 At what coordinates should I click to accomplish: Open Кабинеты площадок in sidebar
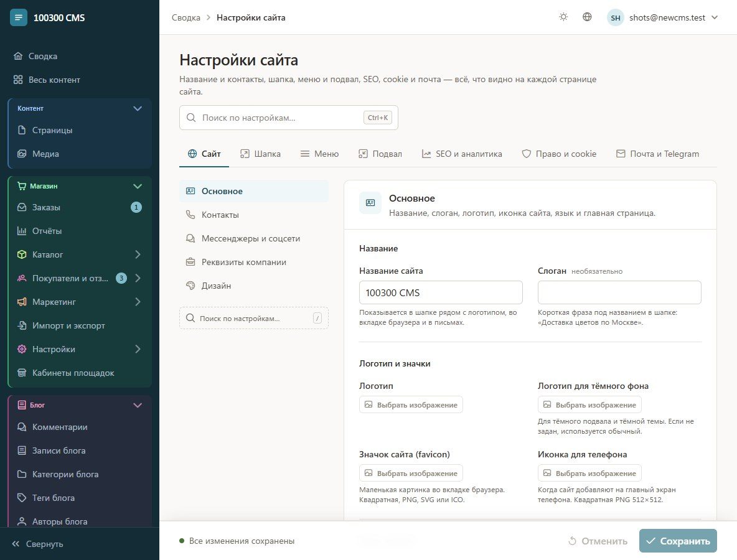coord(80,373)
